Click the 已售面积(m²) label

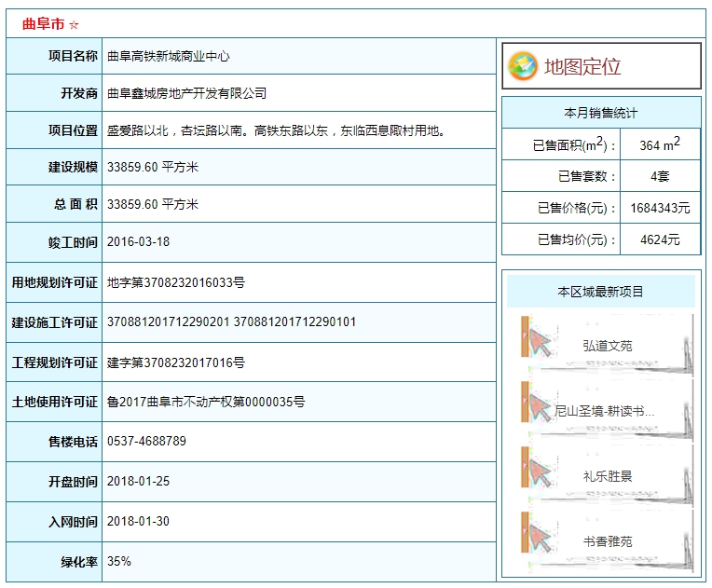[x=574, y=144]
